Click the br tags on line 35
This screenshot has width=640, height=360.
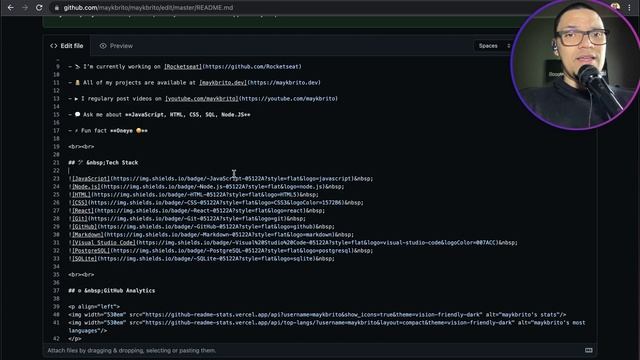(x=81, y=275)
